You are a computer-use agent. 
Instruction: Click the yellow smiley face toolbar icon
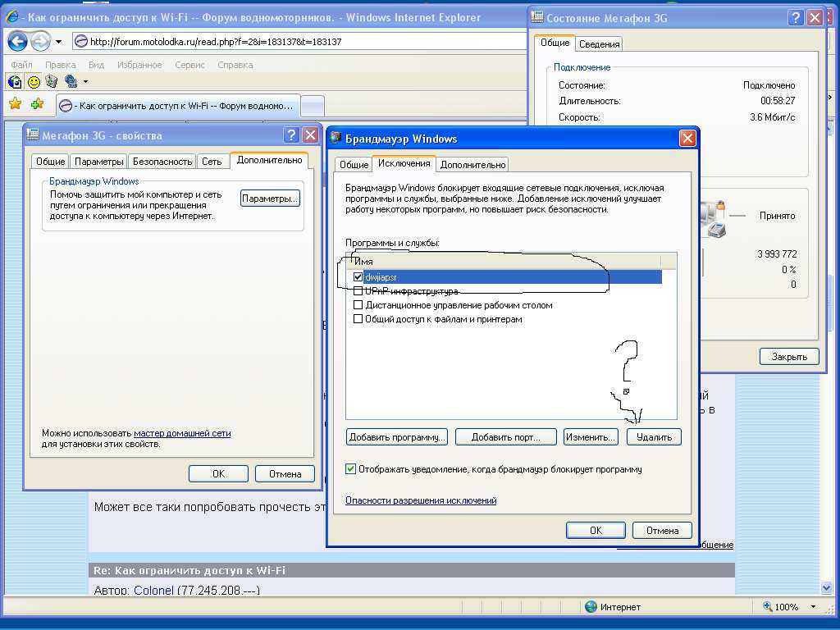point(34,81)
